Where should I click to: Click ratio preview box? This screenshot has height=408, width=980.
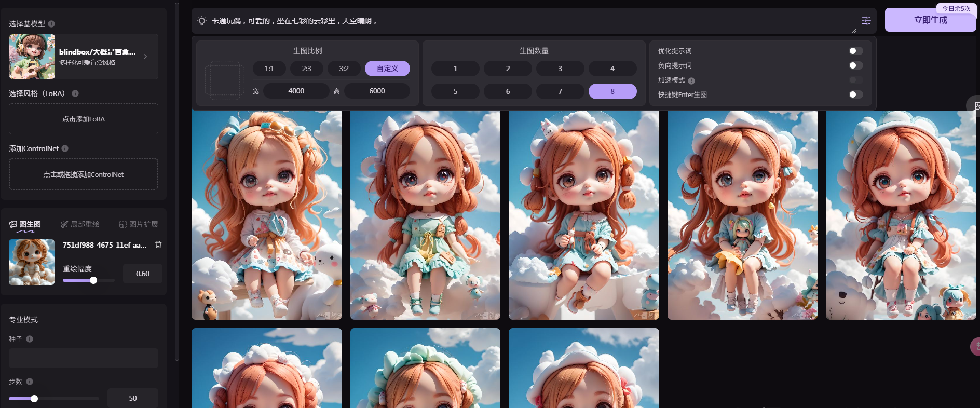click(x=225, y=80)
